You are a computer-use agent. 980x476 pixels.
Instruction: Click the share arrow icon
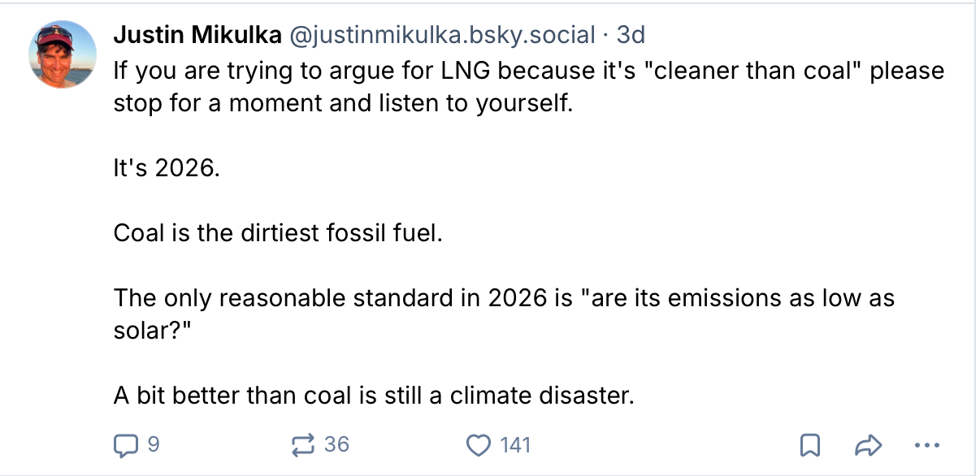(x=869, y=445)
